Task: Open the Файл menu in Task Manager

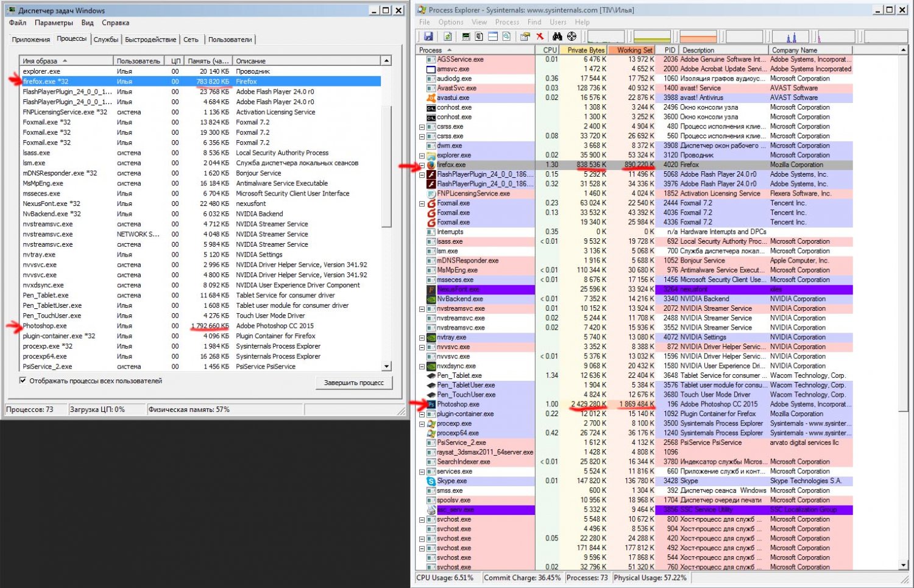Action: 18,23
